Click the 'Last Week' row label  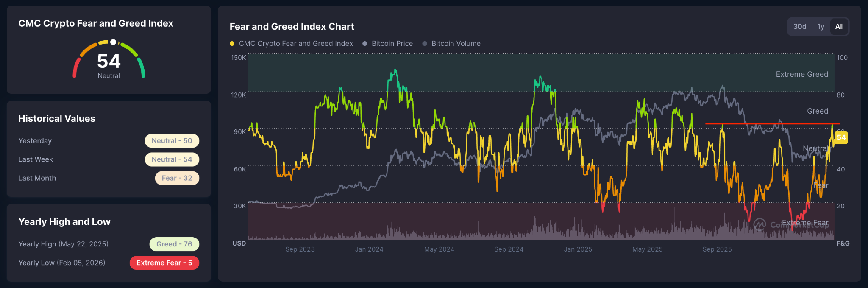point(36,159)
